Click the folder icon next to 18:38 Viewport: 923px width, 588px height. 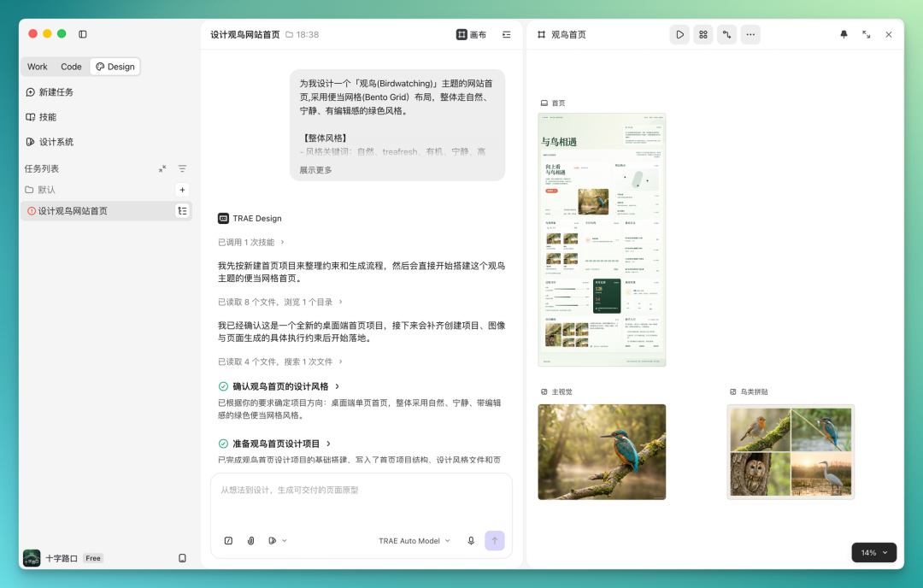pyautogui.click(x=289, y=35)
